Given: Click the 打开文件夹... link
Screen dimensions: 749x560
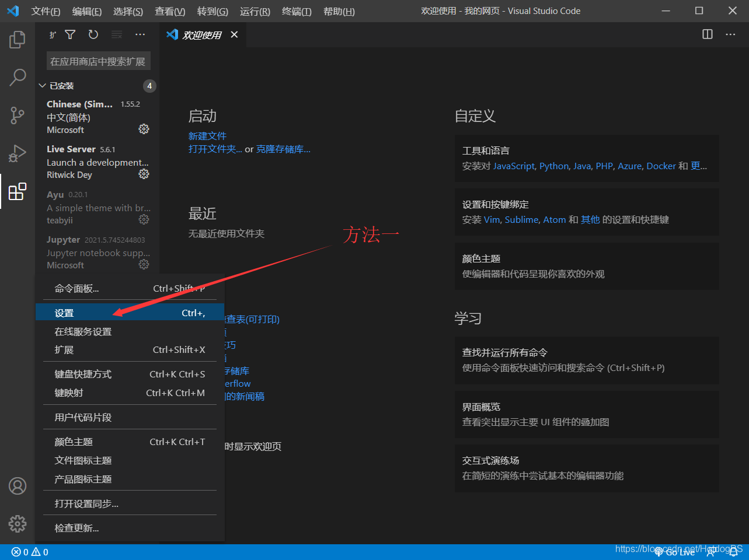Looking at the screenshot, I should (215, 149).
